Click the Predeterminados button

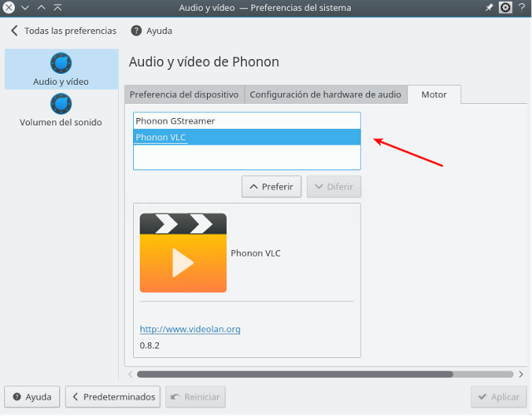pyautogui.click(x=113, y=397)
